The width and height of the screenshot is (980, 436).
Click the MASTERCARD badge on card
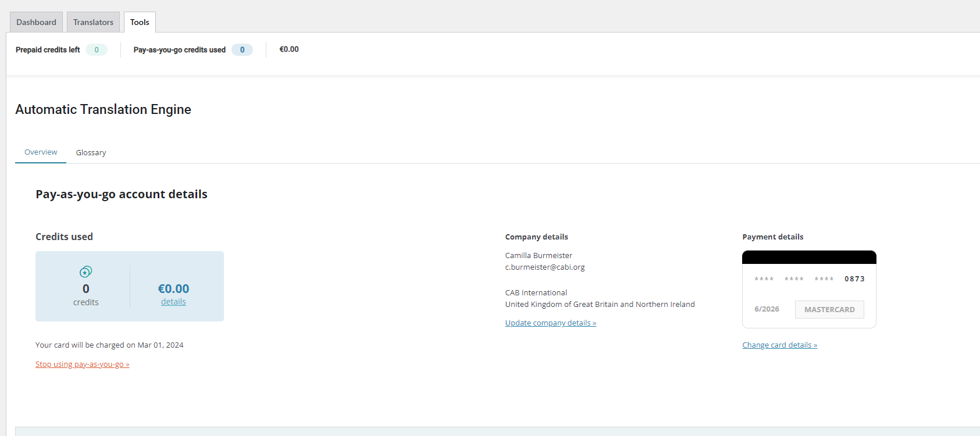tap(829, 309)
